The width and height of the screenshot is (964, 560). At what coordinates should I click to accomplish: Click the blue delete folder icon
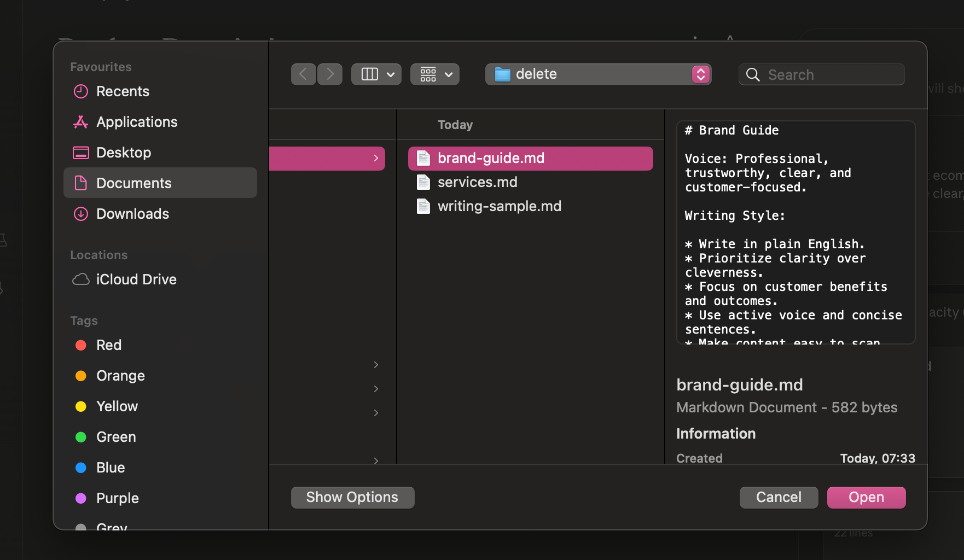click(x=502, y=74)
